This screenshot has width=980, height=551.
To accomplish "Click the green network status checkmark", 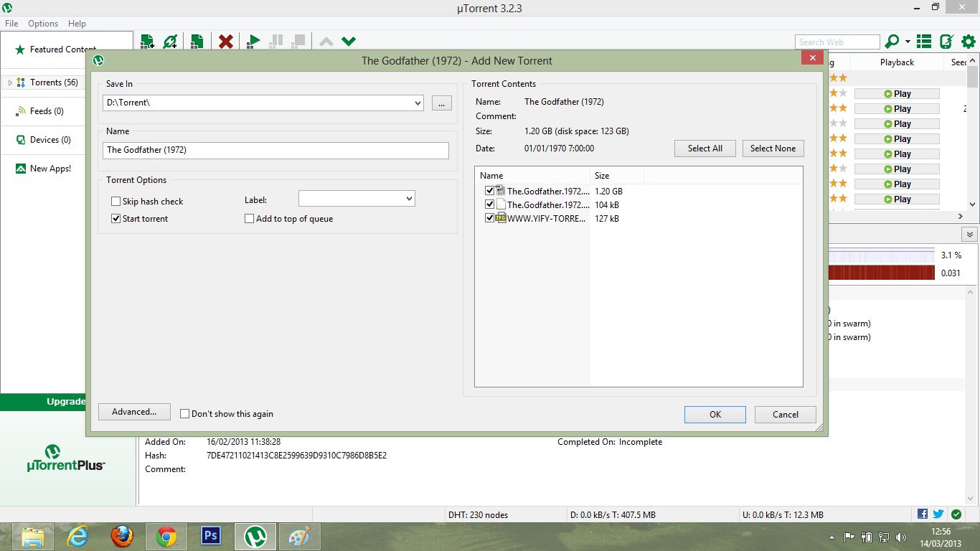I will click(x=956, y=514).
